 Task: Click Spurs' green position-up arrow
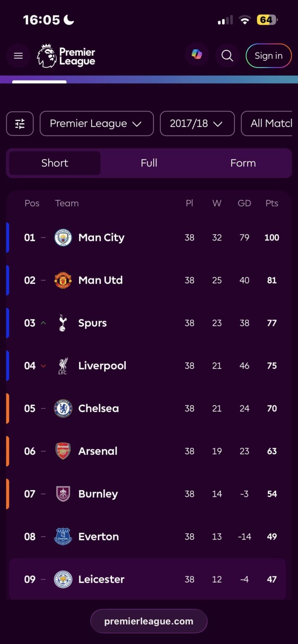43,322
